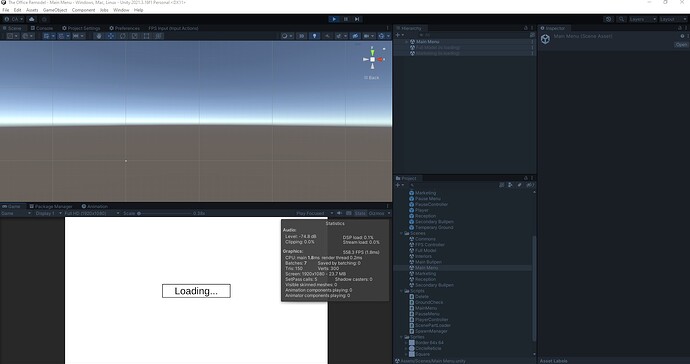This screenshot has width=690, height=364.
Task: Pause the running game
Action: 346,19
